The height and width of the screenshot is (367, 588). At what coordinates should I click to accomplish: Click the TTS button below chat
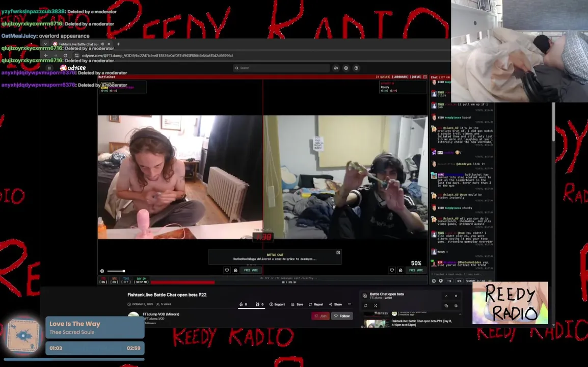pos(449,281)
